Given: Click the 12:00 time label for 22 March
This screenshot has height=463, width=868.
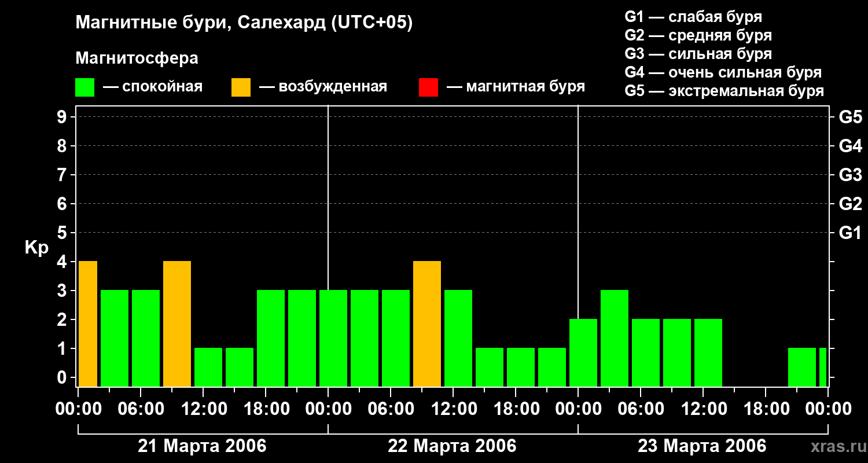Looking at the screenshot, I should coord(453,409).
